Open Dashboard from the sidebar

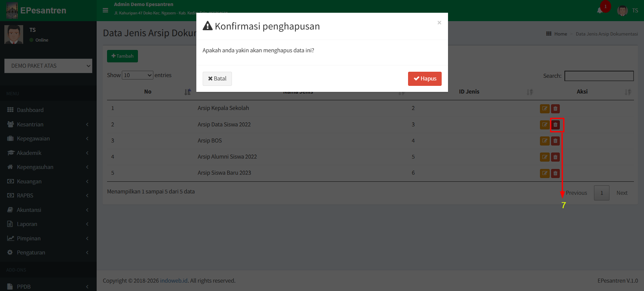[x=30, y=110]
